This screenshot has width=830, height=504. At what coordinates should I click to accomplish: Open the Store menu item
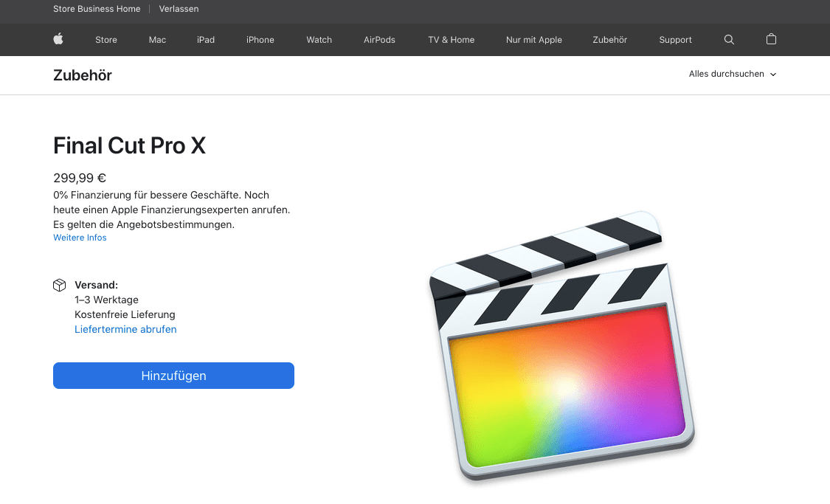106,40
